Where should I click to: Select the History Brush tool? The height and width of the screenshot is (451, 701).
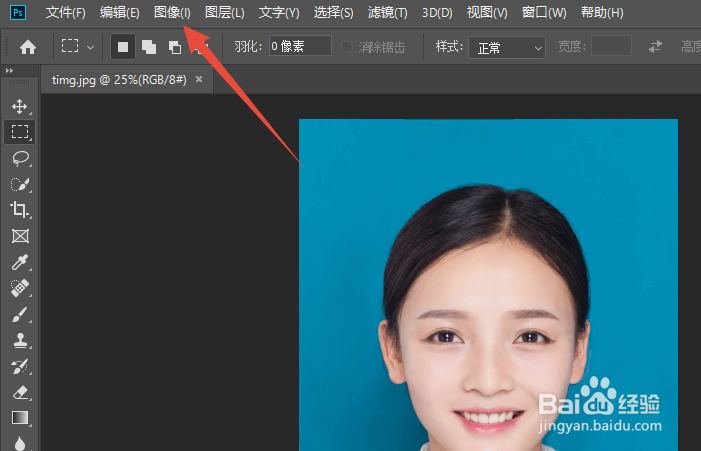click(20, 367)
